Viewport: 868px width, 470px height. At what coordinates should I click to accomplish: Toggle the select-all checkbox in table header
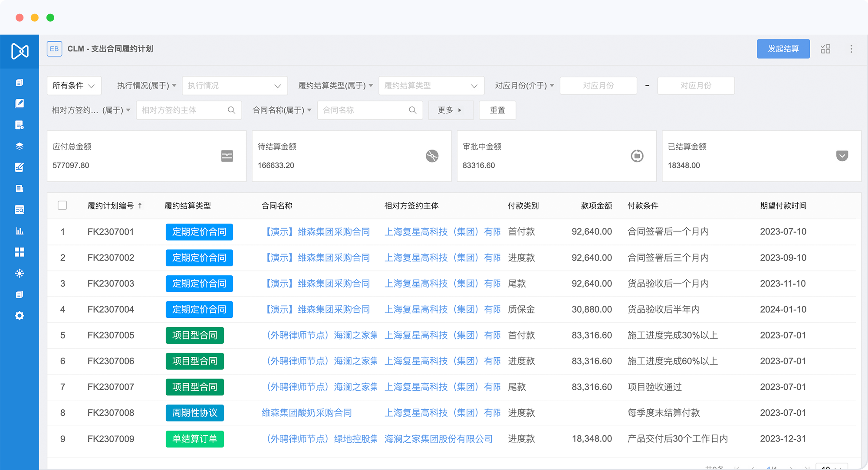click(62, 206)
